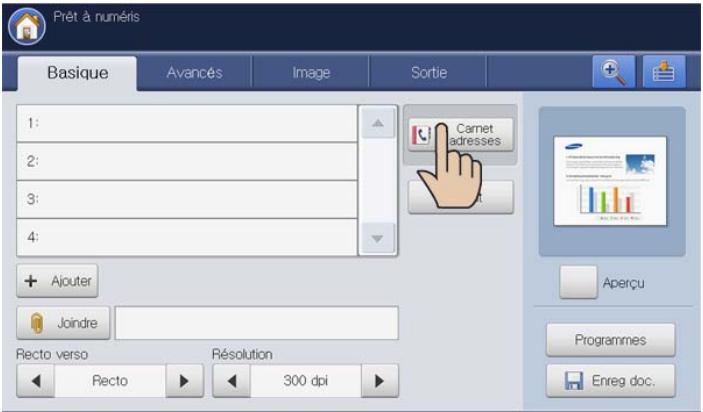703x412 pixels.
Task: Next Recto verso option arrow
Action: pyautogui.click(x=184, y=381)
